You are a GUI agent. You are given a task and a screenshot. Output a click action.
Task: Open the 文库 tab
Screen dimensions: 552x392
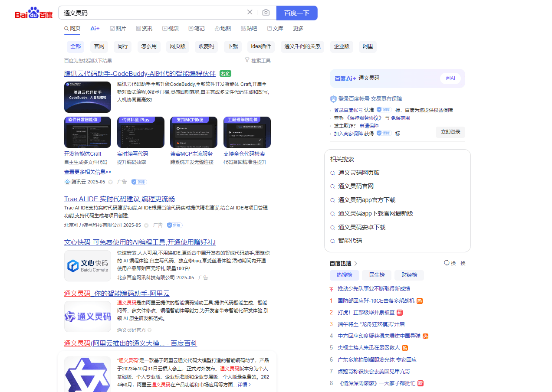pos(275,29)
